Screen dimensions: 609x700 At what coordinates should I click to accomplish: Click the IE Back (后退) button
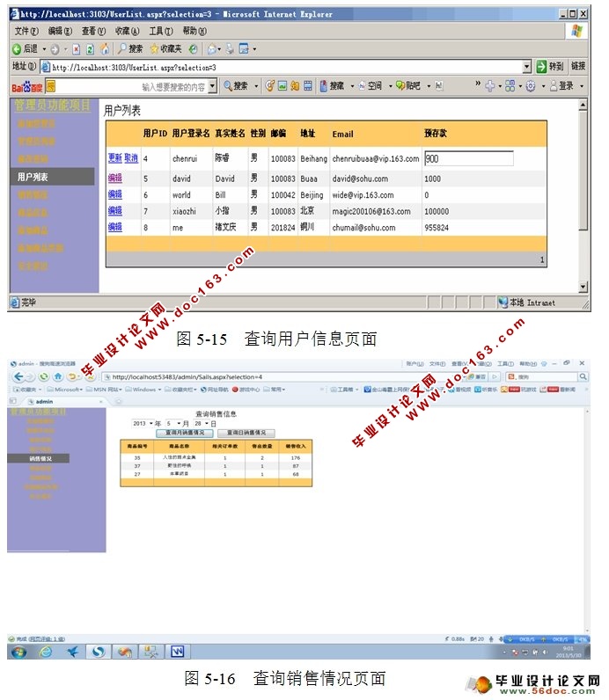(25, 48)
